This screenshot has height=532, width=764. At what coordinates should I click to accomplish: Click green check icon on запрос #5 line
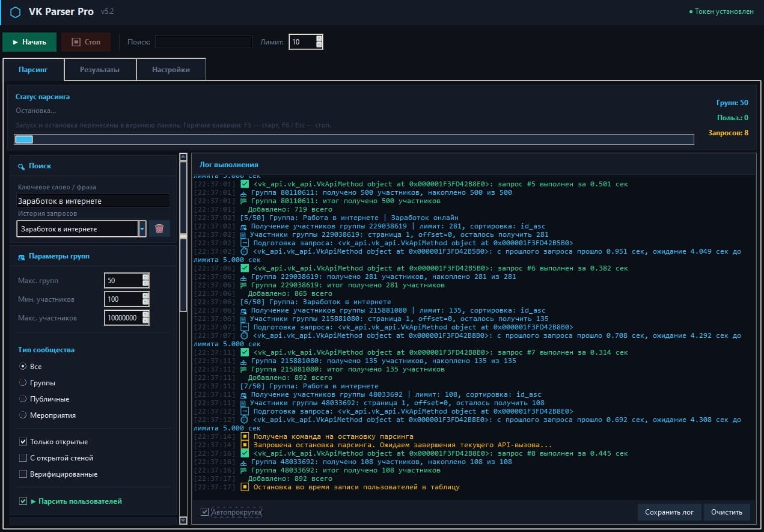[x=244, y=184]
